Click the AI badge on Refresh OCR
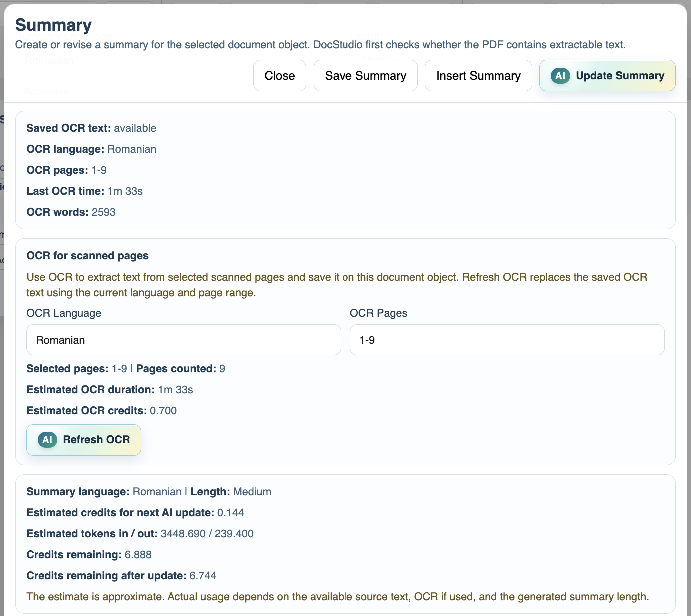This screenshot has height=616, width=691. click(x=47, y=440)
